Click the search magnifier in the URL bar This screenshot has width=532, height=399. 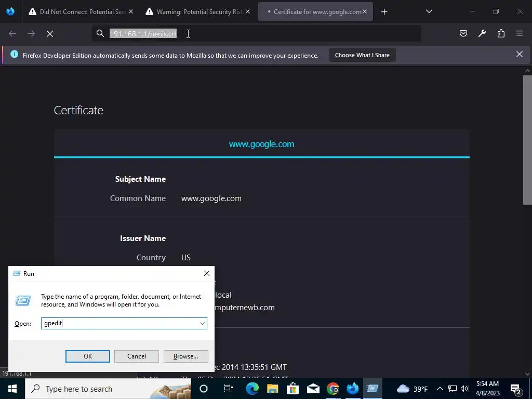[100, 33]
